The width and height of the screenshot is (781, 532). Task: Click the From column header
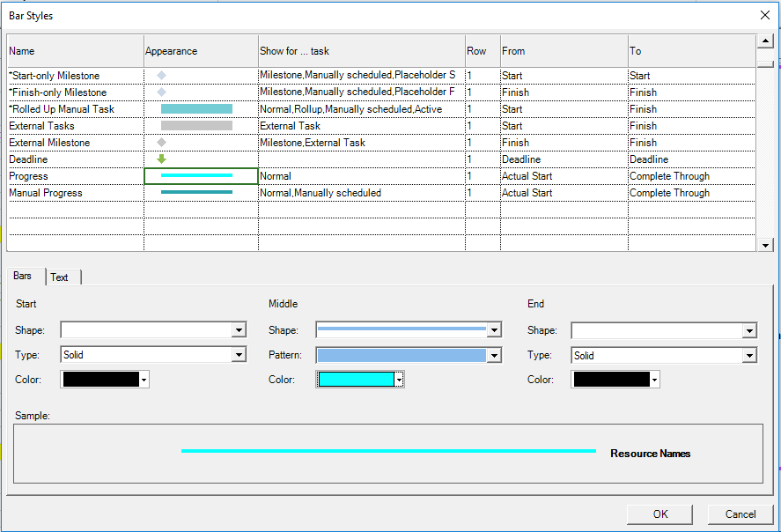pos(564,51)
